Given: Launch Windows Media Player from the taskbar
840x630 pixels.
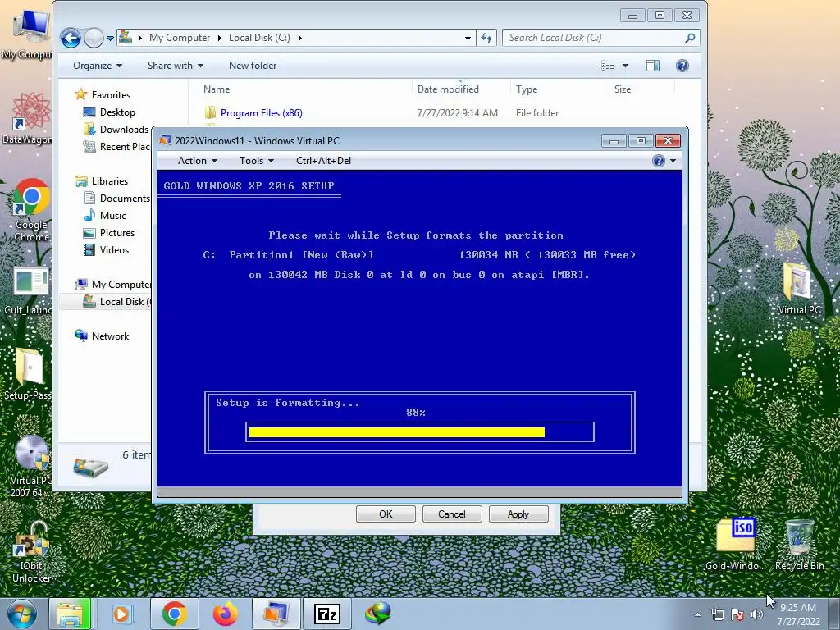Looking at the screenshot, I should (122, 614).
